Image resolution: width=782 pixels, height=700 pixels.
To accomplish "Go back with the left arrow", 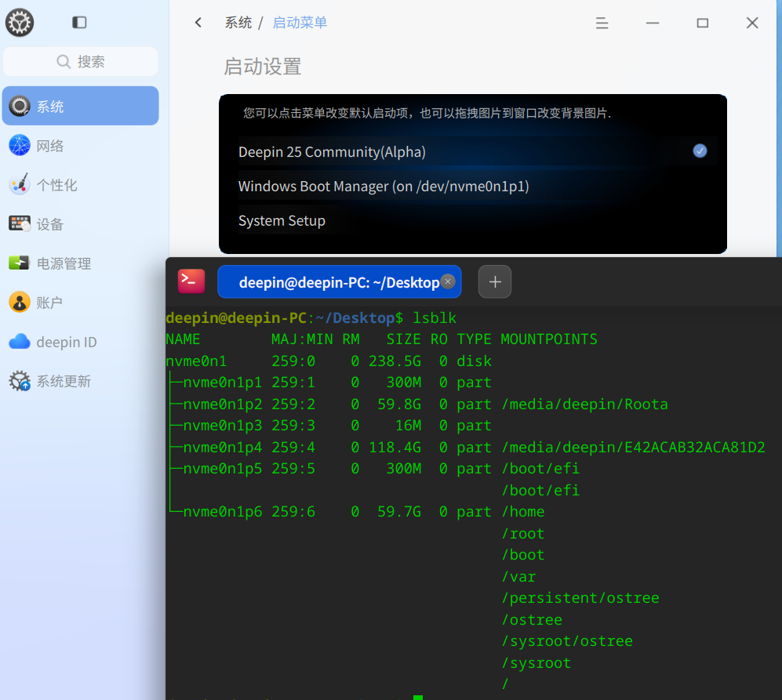I will 198,23.
